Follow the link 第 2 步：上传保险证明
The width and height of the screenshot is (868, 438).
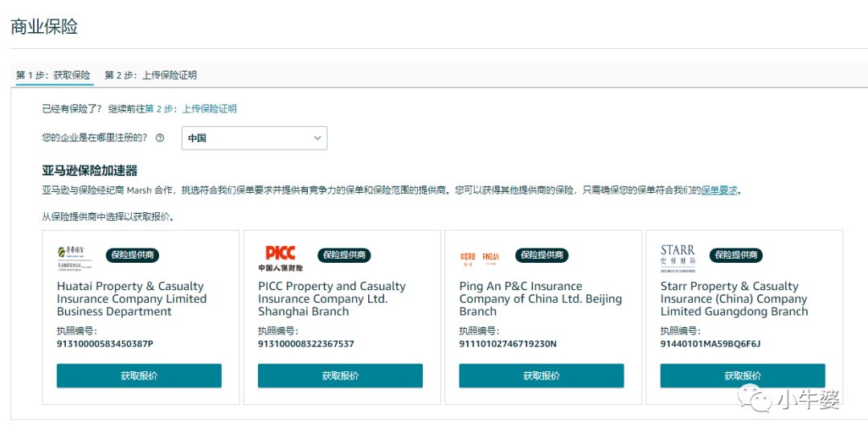pos(191,108)
